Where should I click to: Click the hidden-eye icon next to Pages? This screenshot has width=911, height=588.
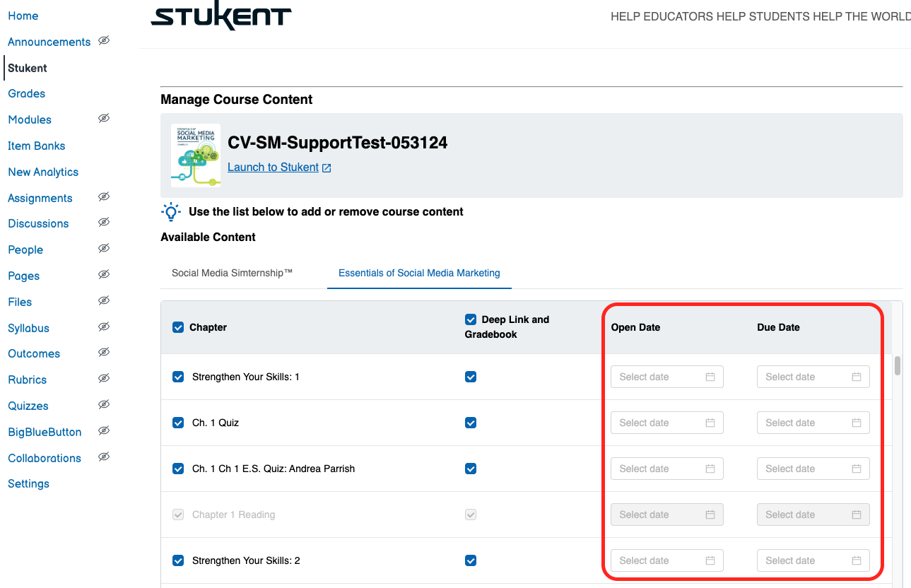click(104, 275)
